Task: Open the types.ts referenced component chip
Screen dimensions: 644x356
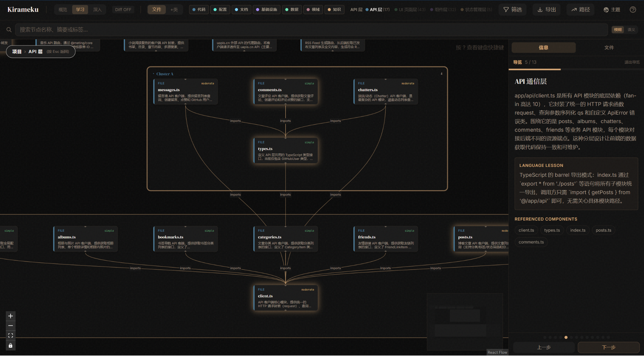Action: (552, 230)
